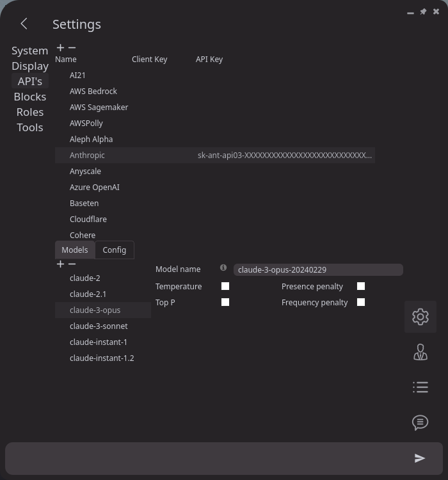
Task: Open the chat bubble icon
Action: 420,422
